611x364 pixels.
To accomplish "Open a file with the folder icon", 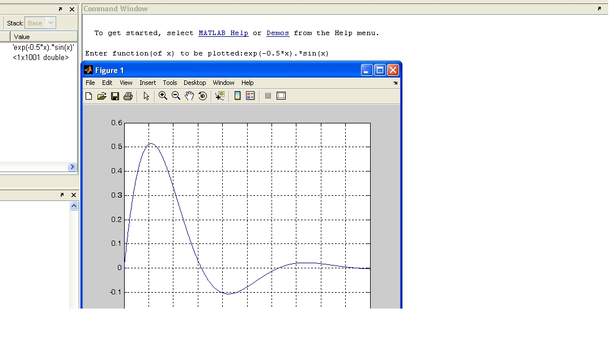I will click(102, 96).
